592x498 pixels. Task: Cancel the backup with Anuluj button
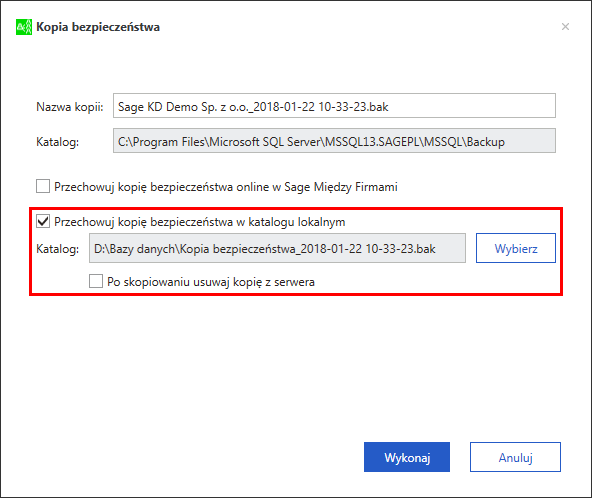click(515, 457)
